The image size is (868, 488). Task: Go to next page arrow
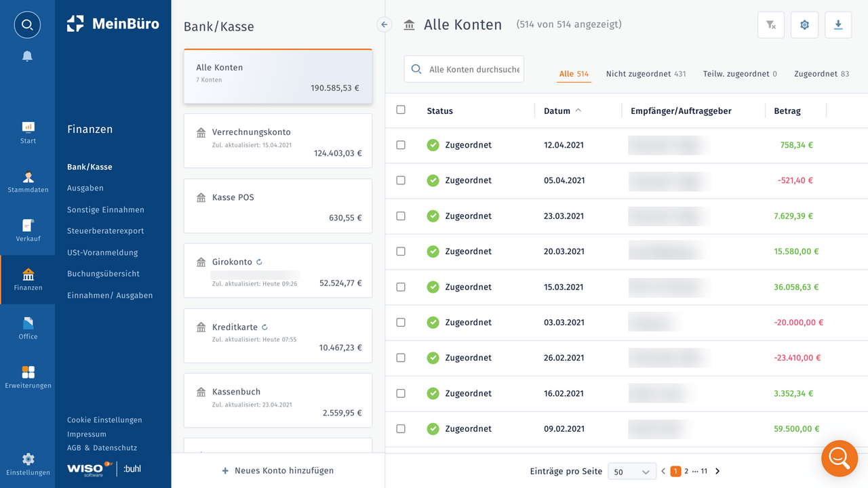717,471
